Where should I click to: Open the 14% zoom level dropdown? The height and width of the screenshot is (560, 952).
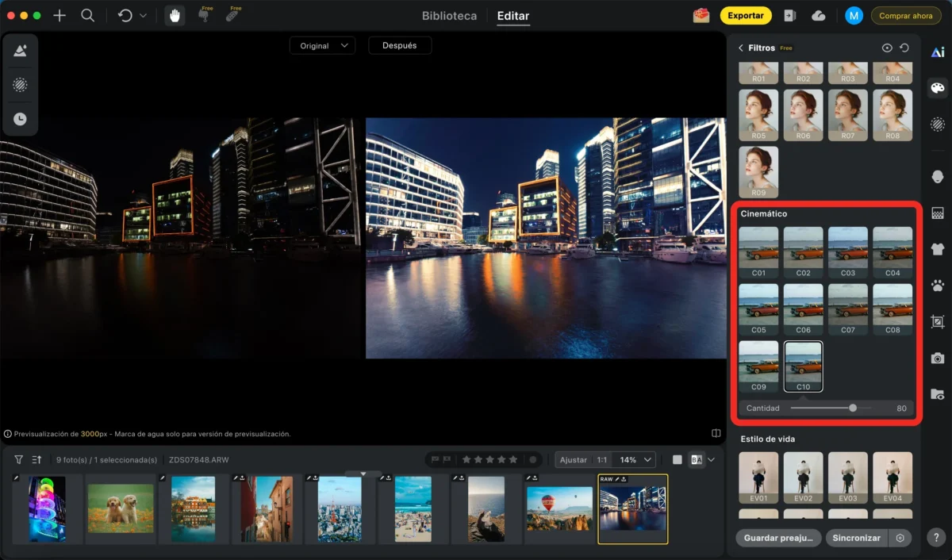coord(637,460)
